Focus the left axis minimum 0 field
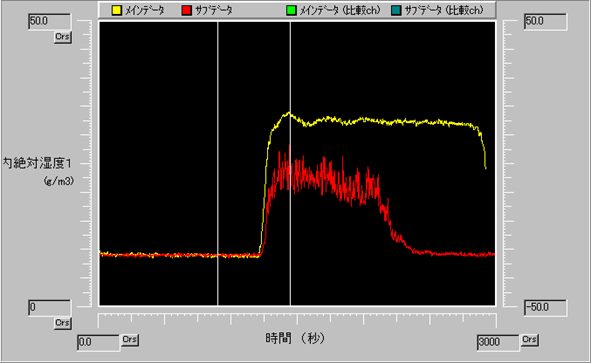The height and width of the screenshot is (363, 591). click(x=49, y=307)
